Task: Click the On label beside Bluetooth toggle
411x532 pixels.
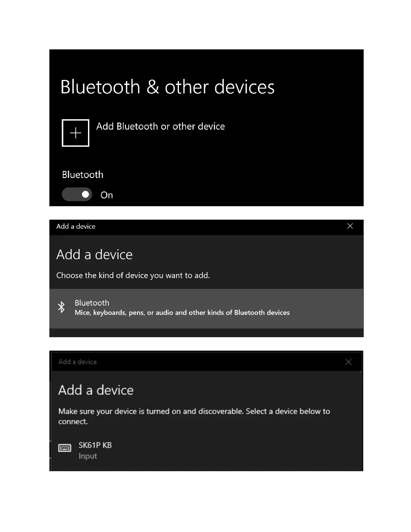Action: [106, 195]
